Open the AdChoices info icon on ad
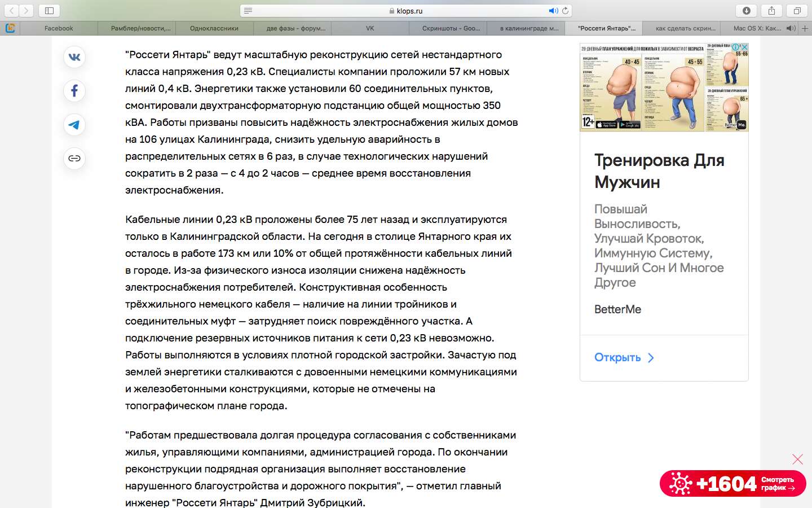Viewport: 812px width, 508px height. [x=735, y=47]
